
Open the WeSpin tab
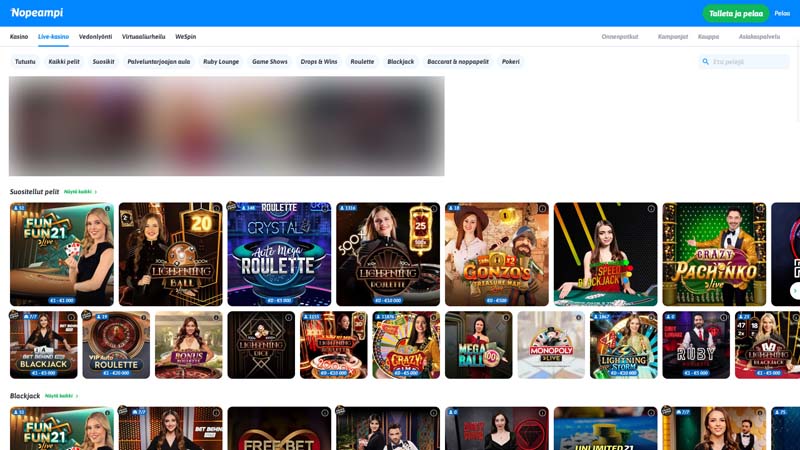[x=185, y=37]
